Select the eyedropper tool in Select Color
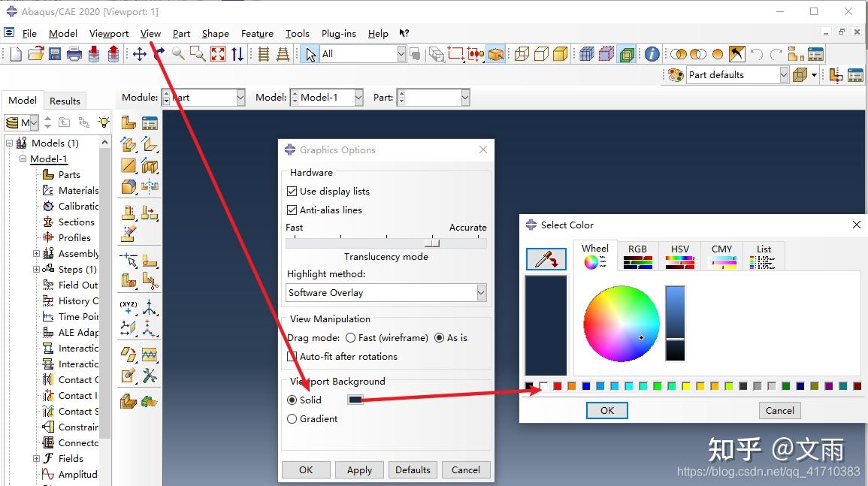 (x=546, y=258)
